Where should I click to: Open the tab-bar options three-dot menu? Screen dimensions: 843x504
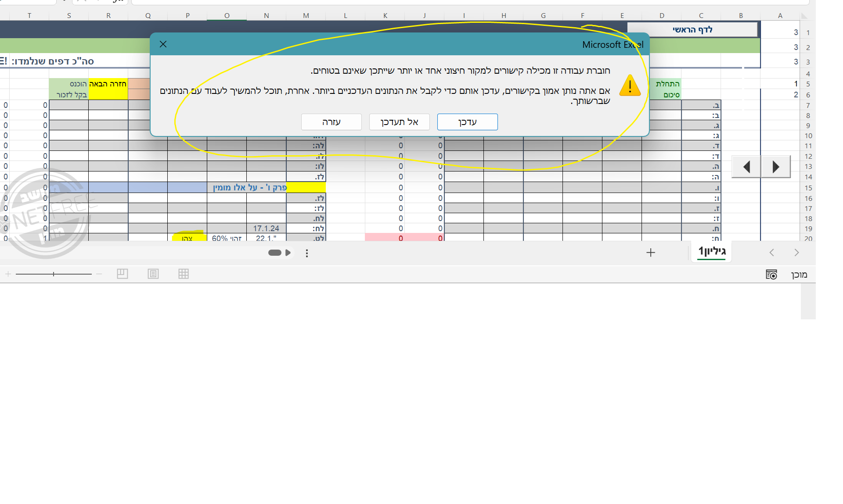pos(307,253)
